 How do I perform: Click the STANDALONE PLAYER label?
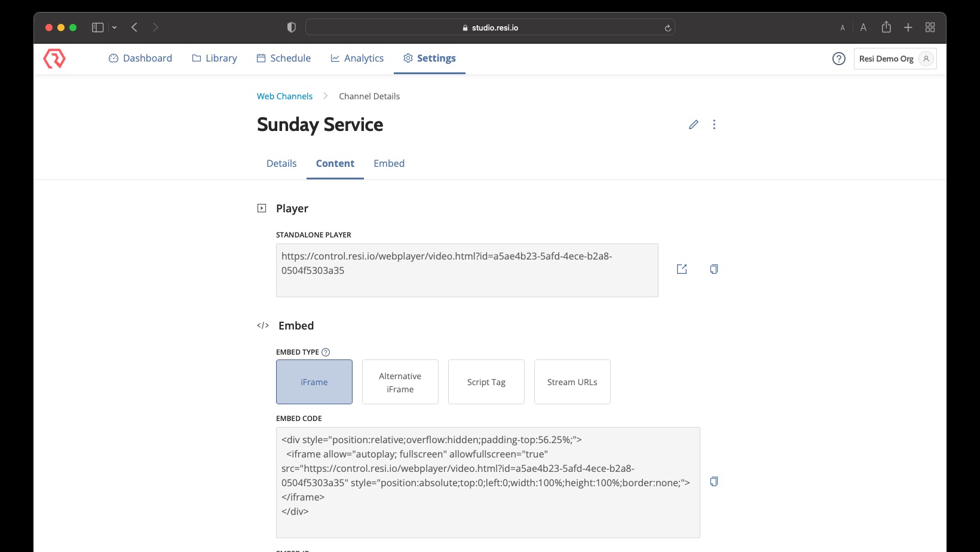(314, 235)
